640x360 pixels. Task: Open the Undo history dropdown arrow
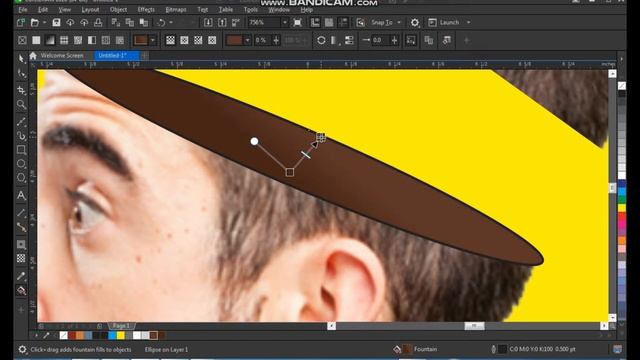click(171, 22)
